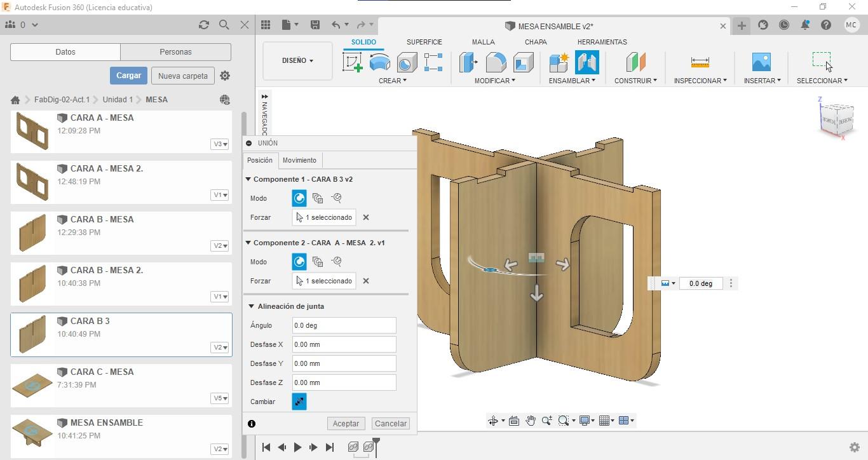Screen dimensions: 868x460
Task: Activate the Pan hand tool
Action: point(530,421)
